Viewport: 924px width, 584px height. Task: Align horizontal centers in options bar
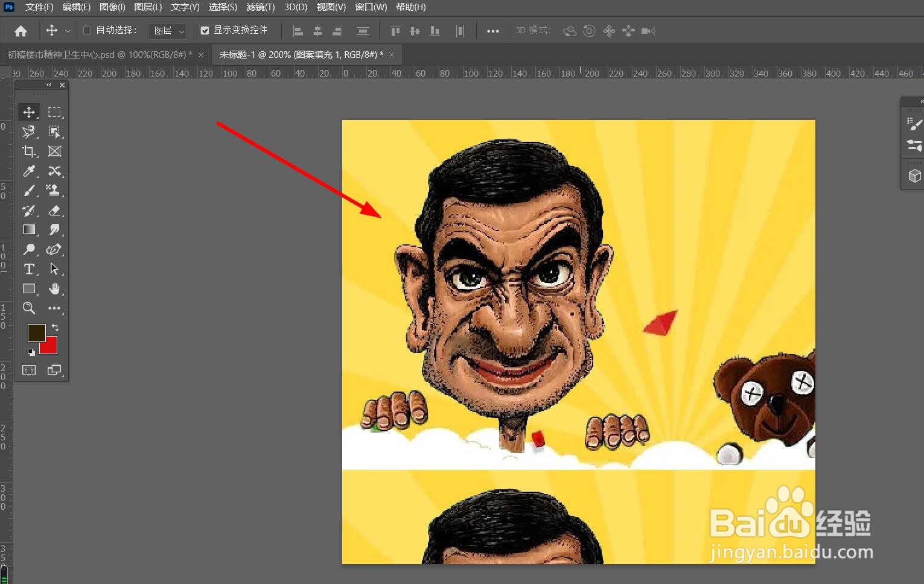click(x=317, y=31)
